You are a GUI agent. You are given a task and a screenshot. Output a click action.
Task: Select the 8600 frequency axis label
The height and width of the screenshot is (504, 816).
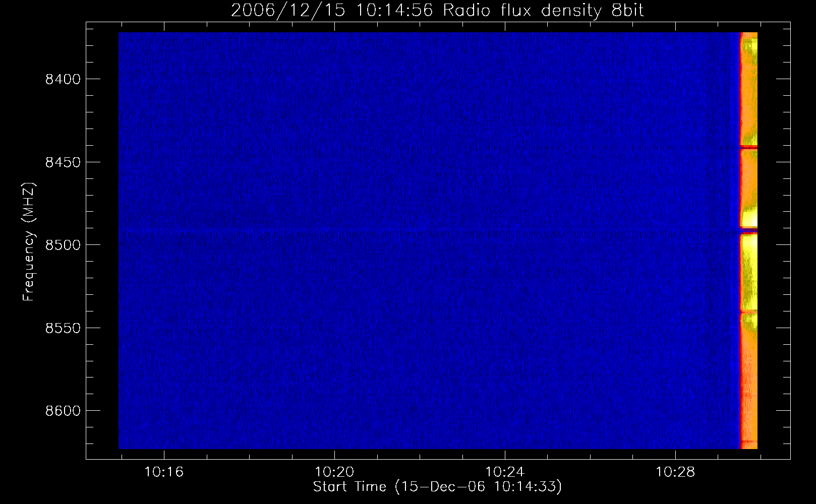[x=62, y=411]
